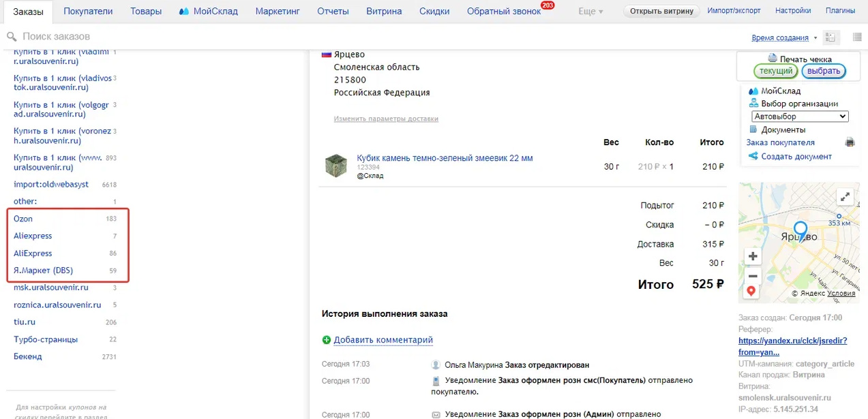Click the Выбор организации hierarchy icon
868x419 pixels.
point(753,104)
